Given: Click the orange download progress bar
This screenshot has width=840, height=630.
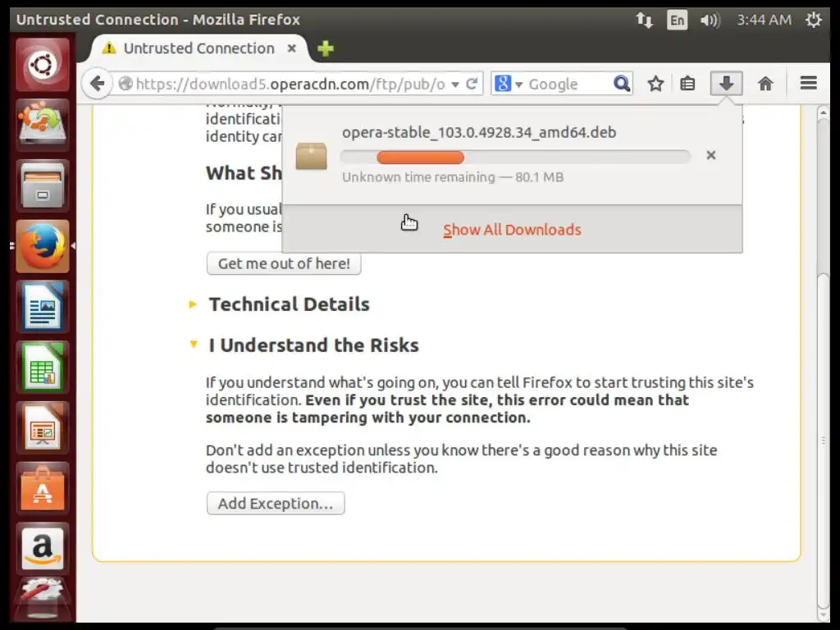Looking at the screenshot, I should pos(421,157).
